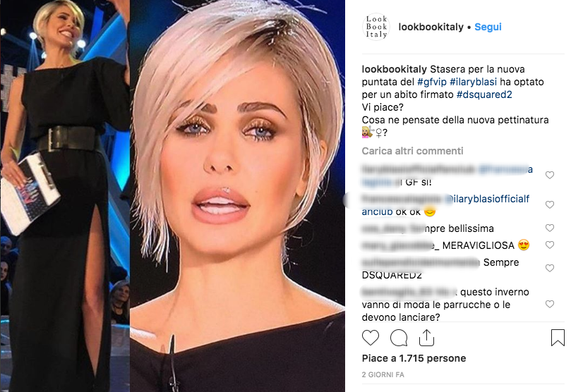This screenshot has height=392, width=571.
Task: Like the post with the heart icon
Action: tap(371, 338)
